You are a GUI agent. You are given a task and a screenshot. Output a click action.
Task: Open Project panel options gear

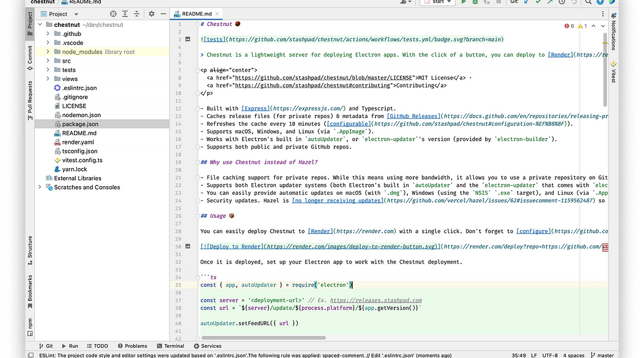pos(151,13)
